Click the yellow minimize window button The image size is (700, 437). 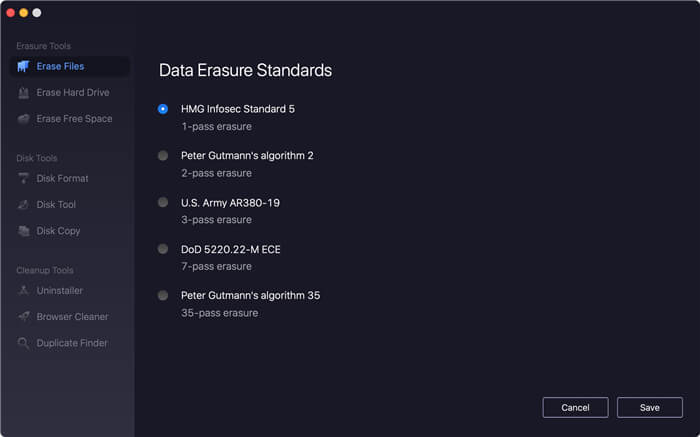24,12
